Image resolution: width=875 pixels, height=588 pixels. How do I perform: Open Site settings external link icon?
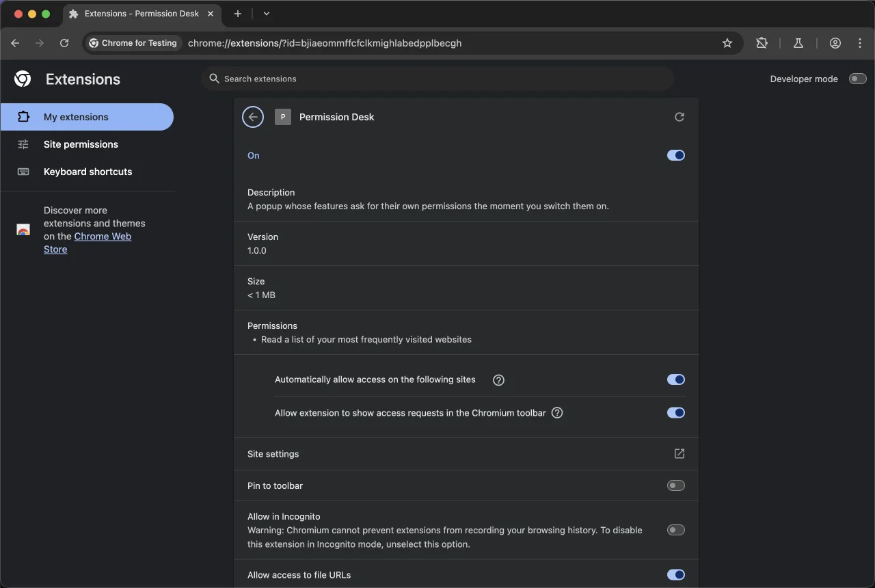pyautogui.click(x=679, y=454)
